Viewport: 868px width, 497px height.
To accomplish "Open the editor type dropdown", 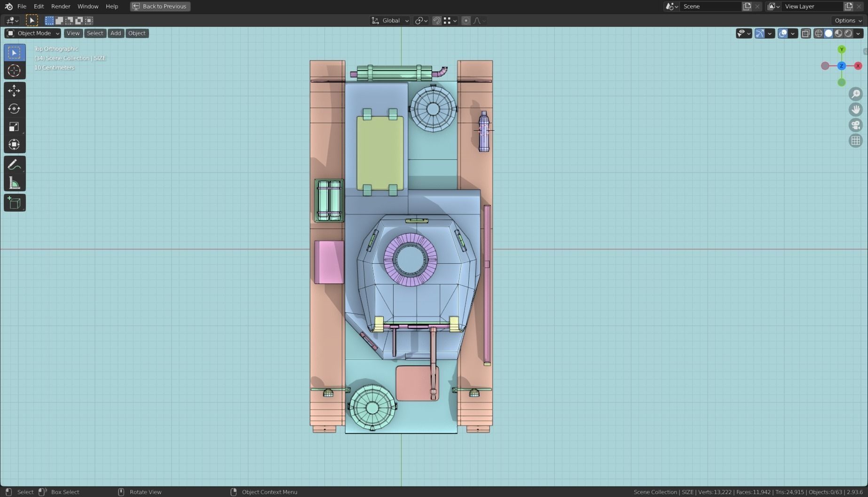I will (x=12, y=20).
